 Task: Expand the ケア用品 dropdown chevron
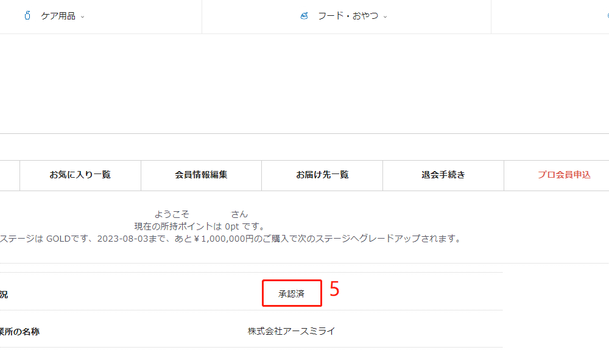pos(82,16)
